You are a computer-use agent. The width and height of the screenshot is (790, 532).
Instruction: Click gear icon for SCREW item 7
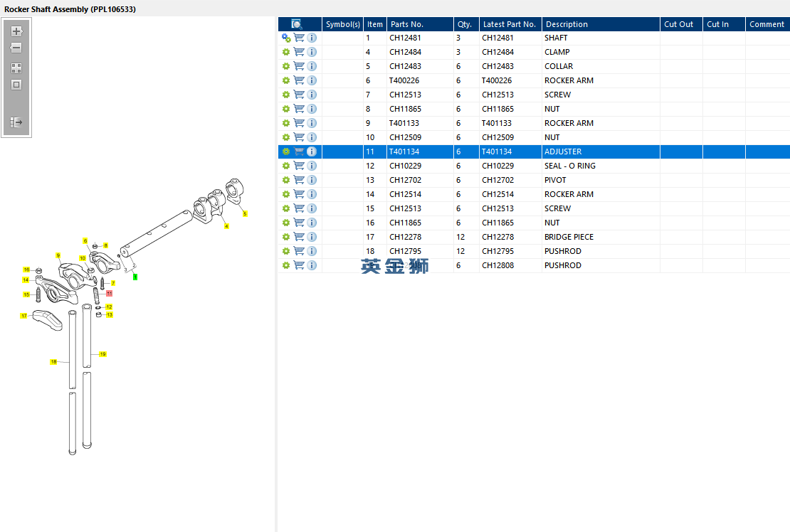click(286, 95)
